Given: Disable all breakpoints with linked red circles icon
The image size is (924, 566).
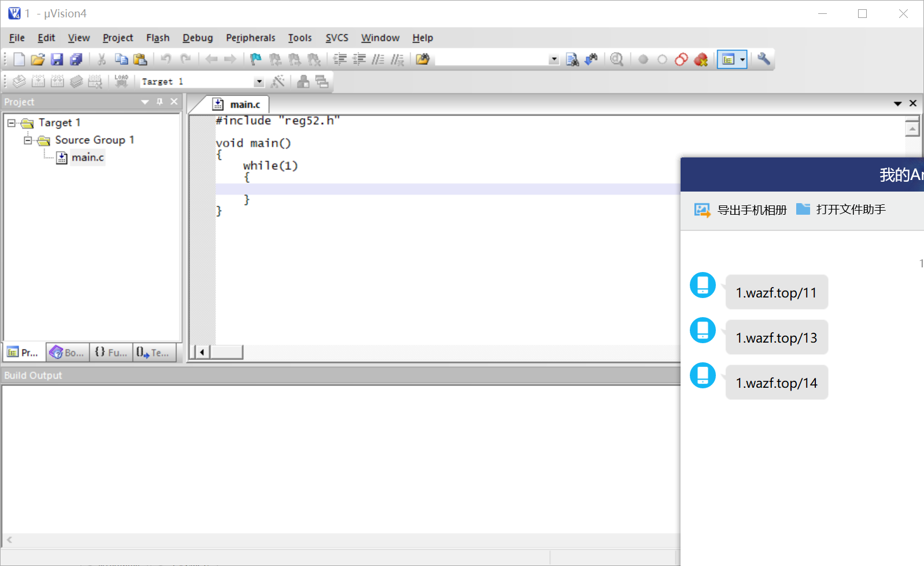Looking at the screenshot, I should 681,59.
